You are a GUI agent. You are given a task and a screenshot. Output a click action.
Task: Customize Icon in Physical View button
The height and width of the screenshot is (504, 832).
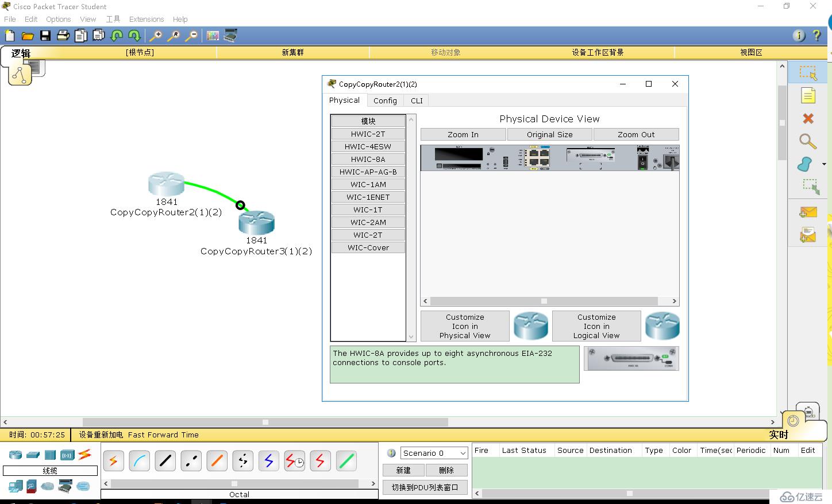tap(465, 326)
